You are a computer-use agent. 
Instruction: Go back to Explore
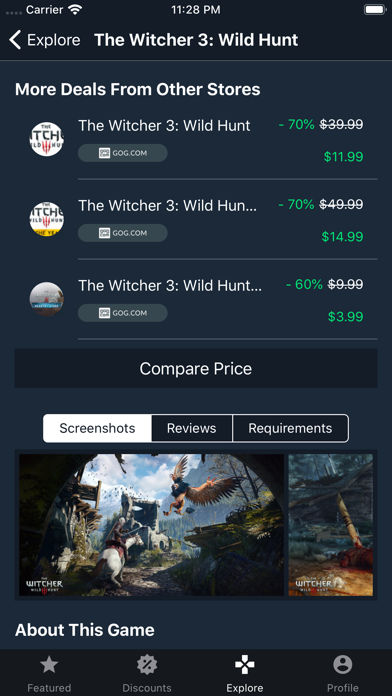click(x=44, y=40)
